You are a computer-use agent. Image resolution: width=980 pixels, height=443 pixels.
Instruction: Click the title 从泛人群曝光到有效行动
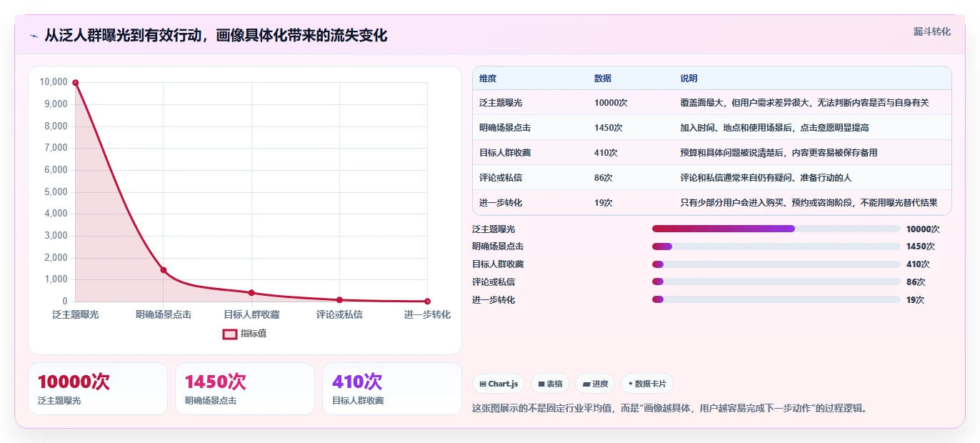216,36
